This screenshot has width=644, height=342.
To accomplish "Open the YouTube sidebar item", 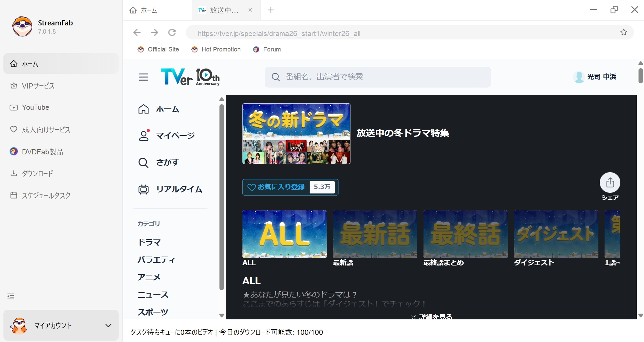I will point(36,107).
